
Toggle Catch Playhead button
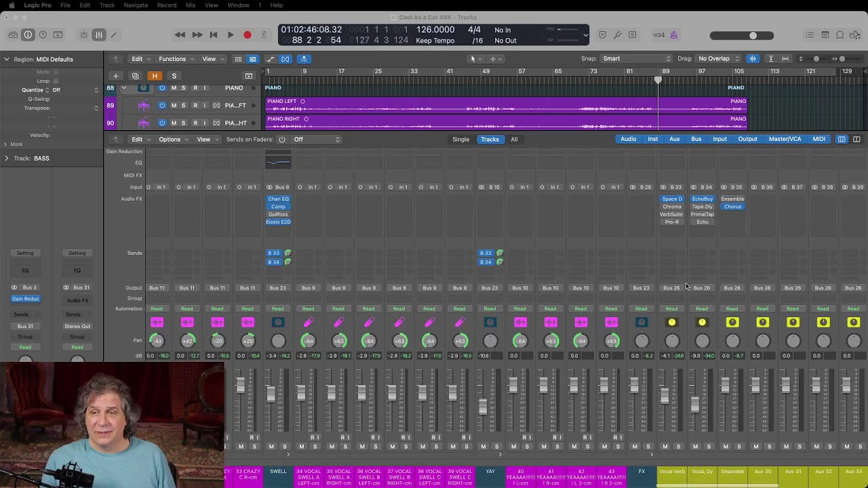304,59
